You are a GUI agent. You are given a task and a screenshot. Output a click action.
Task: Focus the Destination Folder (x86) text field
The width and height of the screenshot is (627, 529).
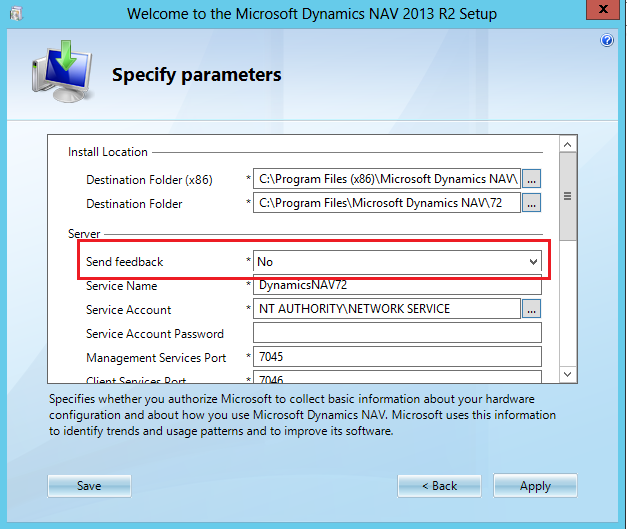(x=386, y=179)
